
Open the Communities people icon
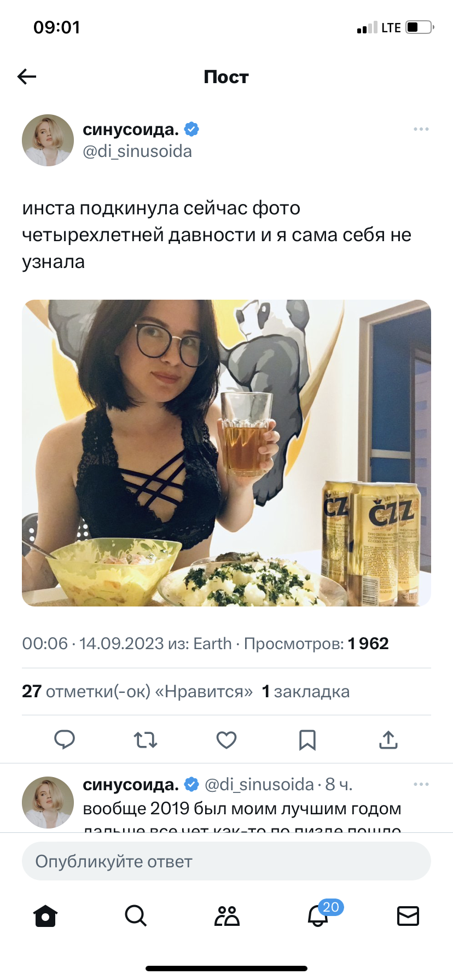point(227,915)
